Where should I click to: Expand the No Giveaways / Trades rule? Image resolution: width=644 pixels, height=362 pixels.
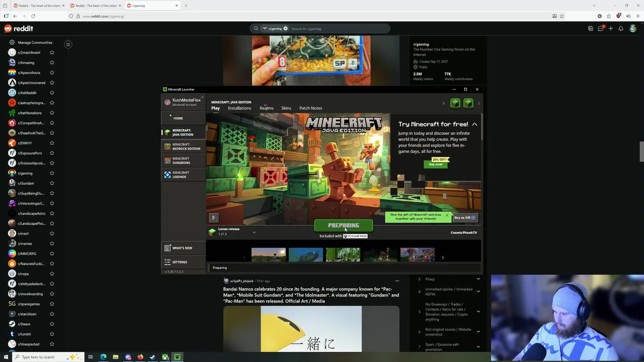pos(478,311)
